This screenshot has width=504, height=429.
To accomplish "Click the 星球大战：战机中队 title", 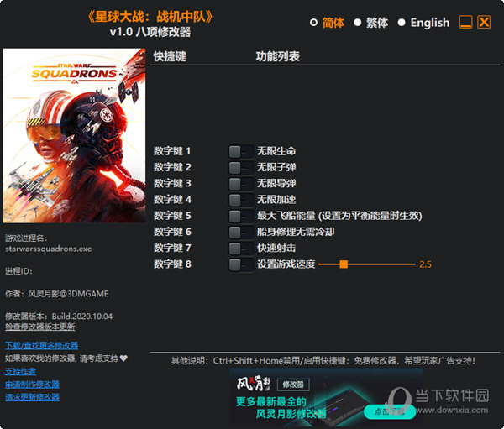I will (x=150, y=17).
